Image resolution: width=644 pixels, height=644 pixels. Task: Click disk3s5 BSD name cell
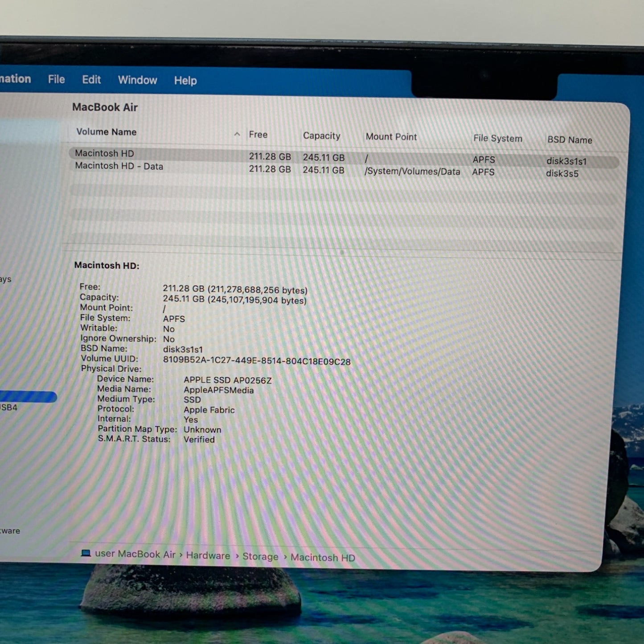click(x=562, y=174)
